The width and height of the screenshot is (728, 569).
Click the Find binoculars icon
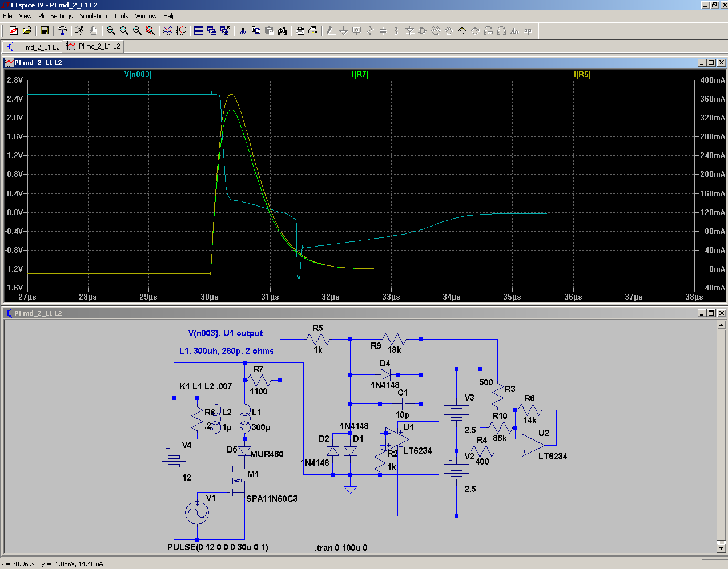[282, 31]
